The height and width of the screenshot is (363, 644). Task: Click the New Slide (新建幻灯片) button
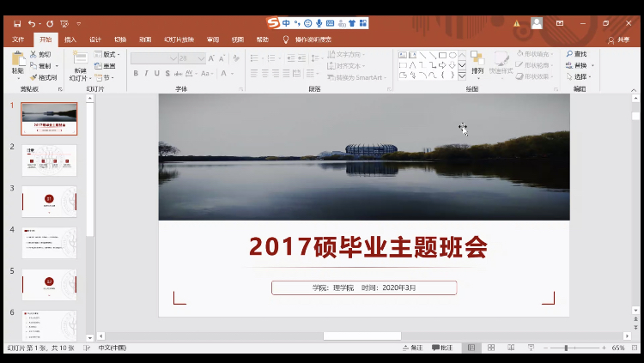[80, 64]
